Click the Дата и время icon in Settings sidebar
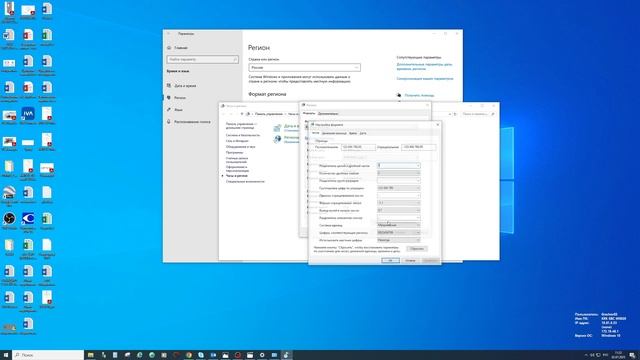Viewport: 640px width, 360px height. tap(169, 86)
